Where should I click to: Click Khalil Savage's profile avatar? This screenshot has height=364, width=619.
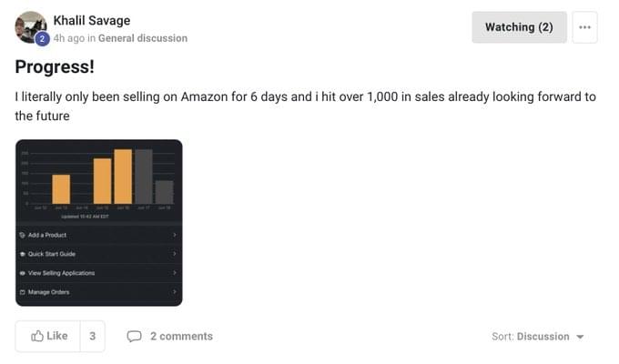[31, 26]
